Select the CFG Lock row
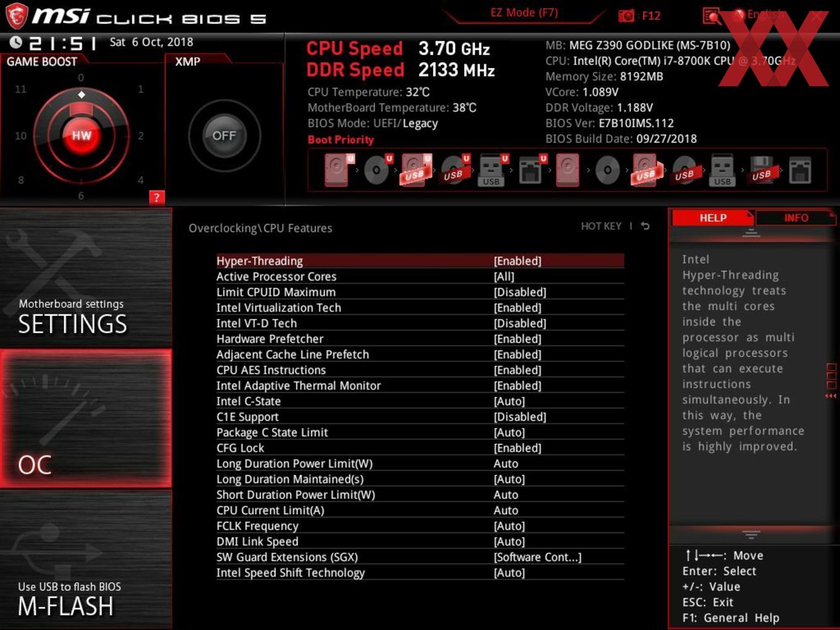The height and width of the screenshot is (630, 840). point(420,448)
